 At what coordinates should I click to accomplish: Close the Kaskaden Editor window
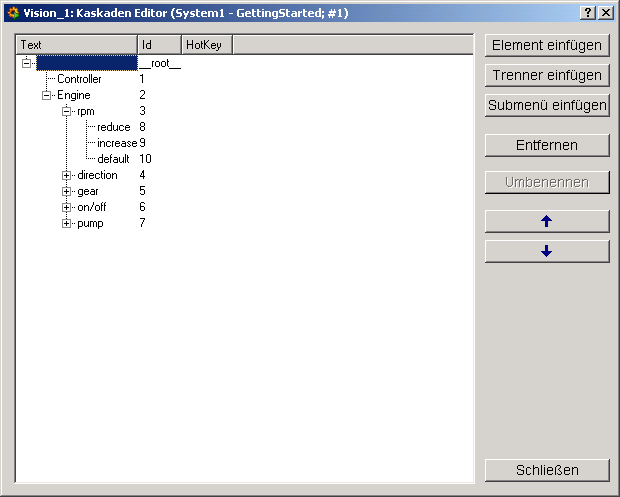click(x=606, y=13)
